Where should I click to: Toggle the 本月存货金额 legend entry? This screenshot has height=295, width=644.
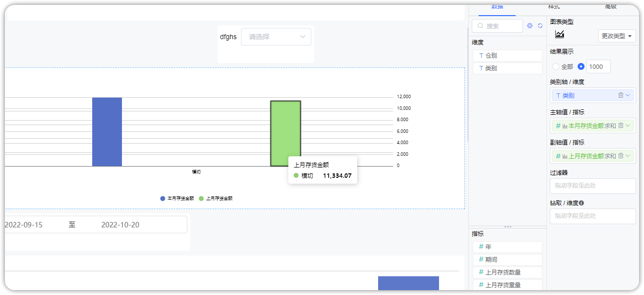[177, 198]
